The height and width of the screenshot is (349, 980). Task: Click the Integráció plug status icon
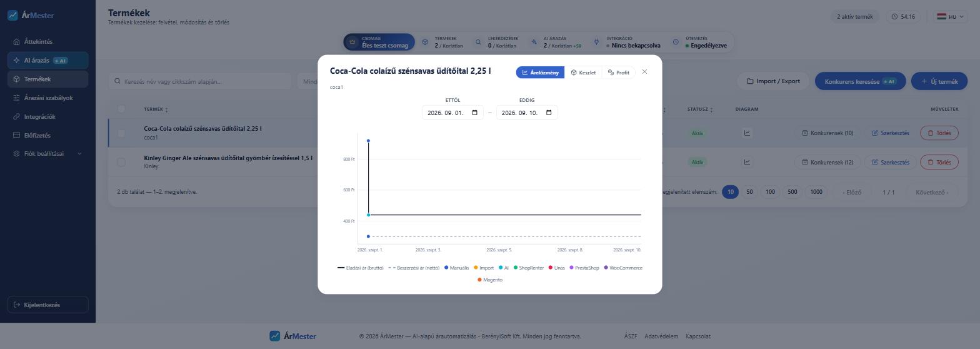[596, 42]
